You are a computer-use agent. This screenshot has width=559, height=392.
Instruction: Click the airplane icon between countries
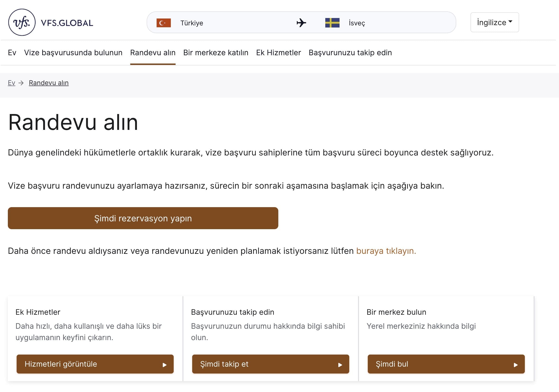(x=301, y=23)
